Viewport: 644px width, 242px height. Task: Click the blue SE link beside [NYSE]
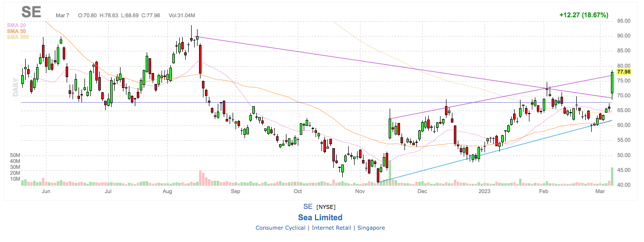(x=308, y=206)
